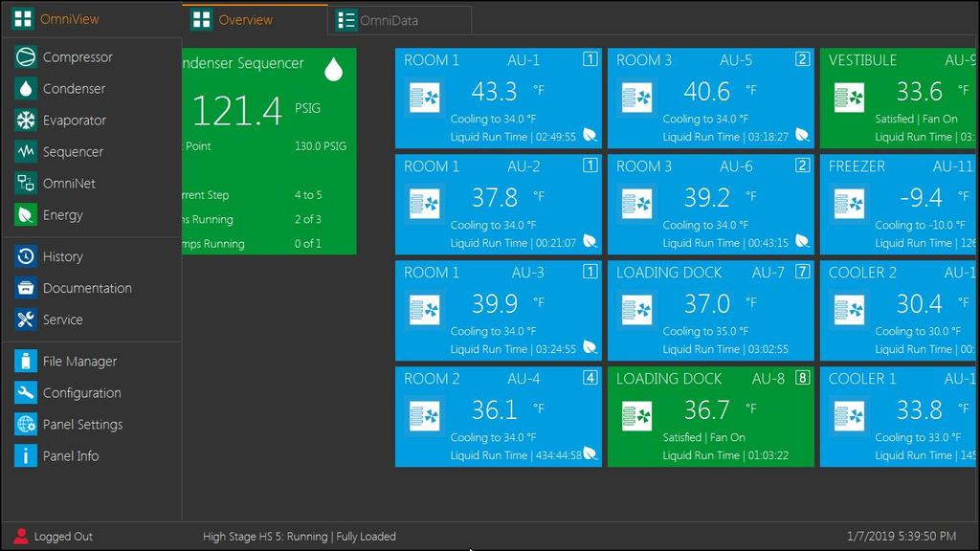Open the File Manager menu item
Image resolution: width=980 pixels, height=551 pixels.
pos(79,362)
